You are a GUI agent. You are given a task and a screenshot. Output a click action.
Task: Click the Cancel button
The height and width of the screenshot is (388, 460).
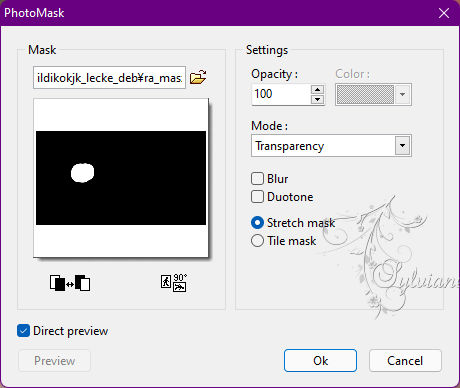405,360
